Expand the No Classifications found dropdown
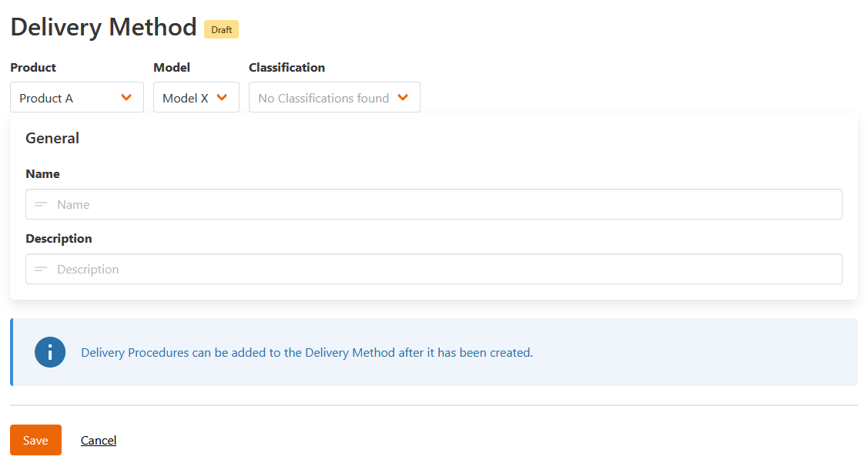The height and width of the screenshot is (460, 868). pos(334,97)
